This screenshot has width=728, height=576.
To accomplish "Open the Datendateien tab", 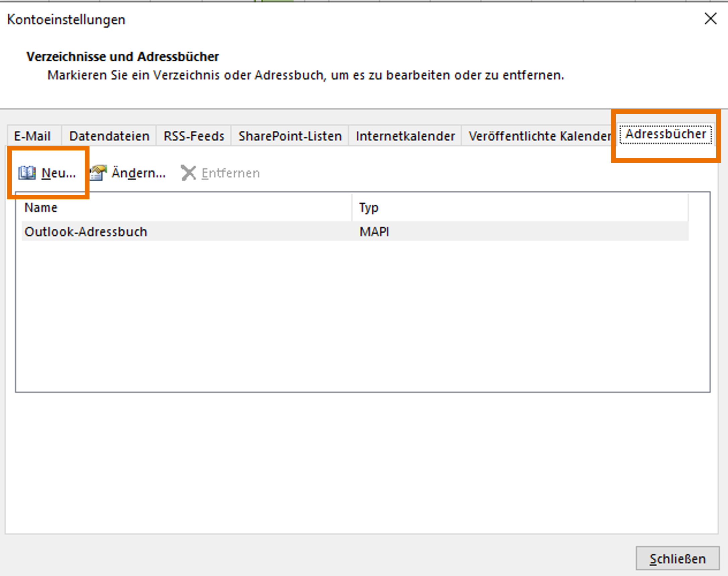I will (x=109, y=136).
